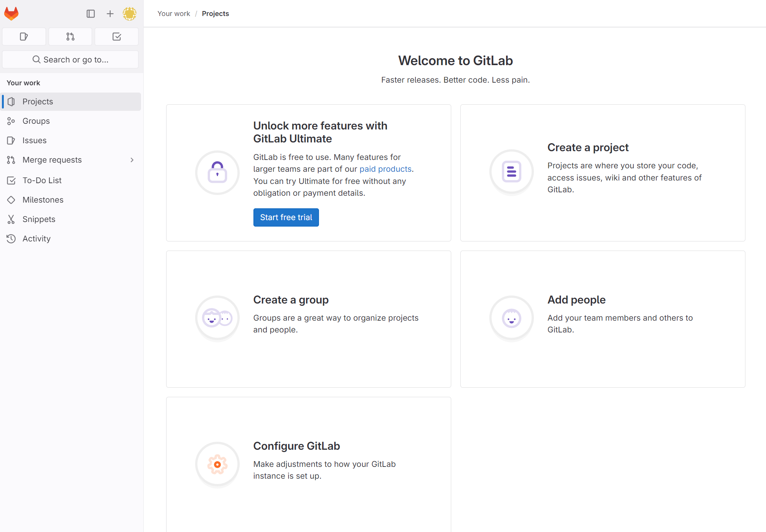Click the Configure GitLab gear icon

(217, 464)
